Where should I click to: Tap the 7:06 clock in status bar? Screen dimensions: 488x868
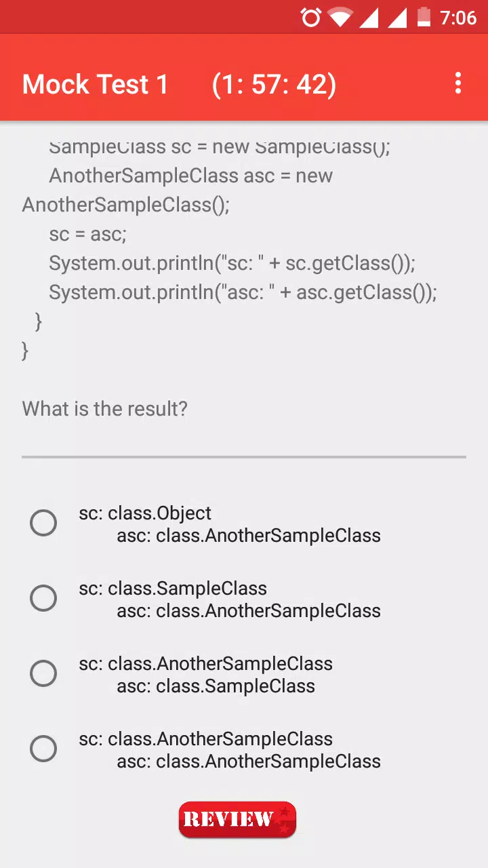(x=458, y=18)
